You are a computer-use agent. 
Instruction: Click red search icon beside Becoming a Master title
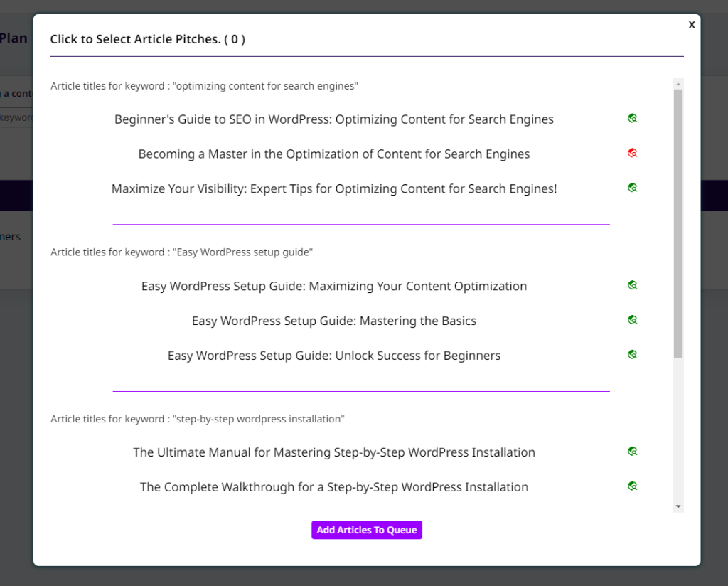(x=632, y=153)
